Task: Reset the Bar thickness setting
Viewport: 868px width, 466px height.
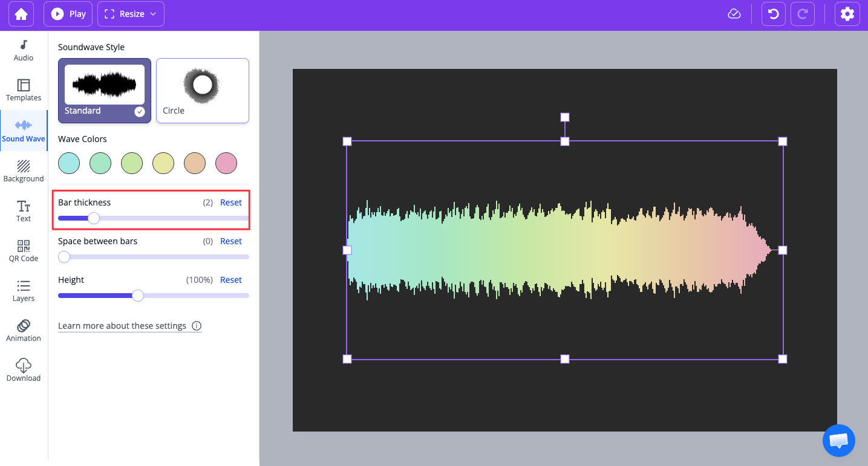Action: [230, 202]
